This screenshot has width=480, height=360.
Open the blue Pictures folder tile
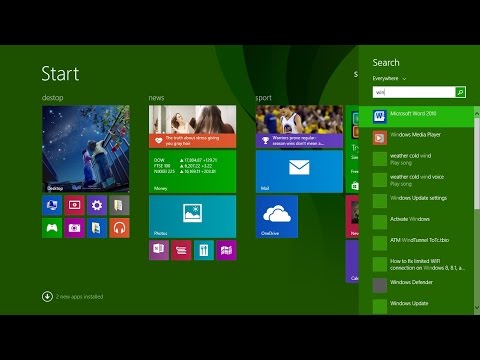tap(97, 228)
